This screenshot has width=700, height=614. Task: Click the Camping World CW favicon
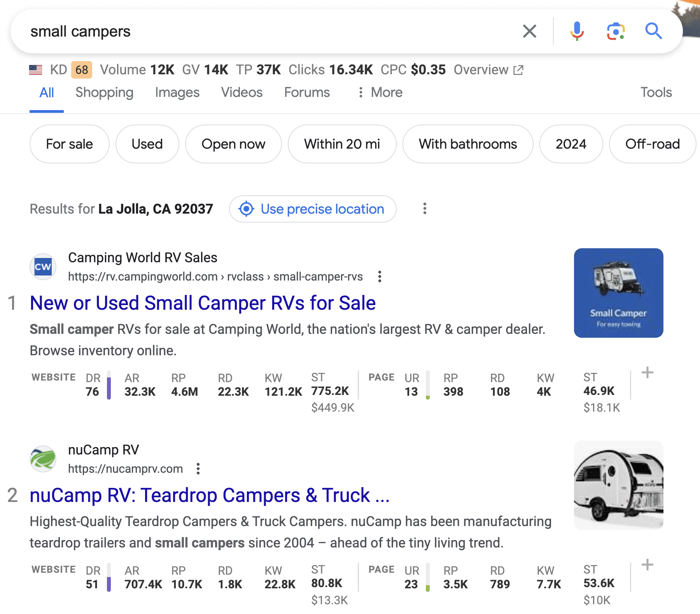[43, 267]
